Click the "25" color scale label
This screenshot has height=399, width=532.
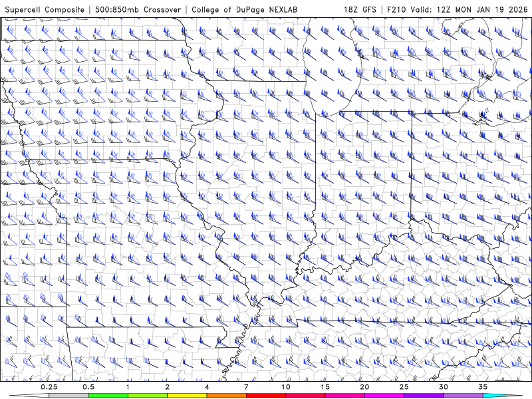point(404,387)
